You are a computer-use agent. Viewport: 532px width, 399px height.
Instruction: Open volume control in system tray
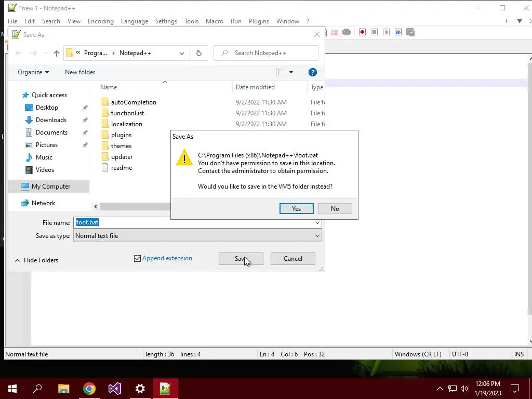point(464,389)
